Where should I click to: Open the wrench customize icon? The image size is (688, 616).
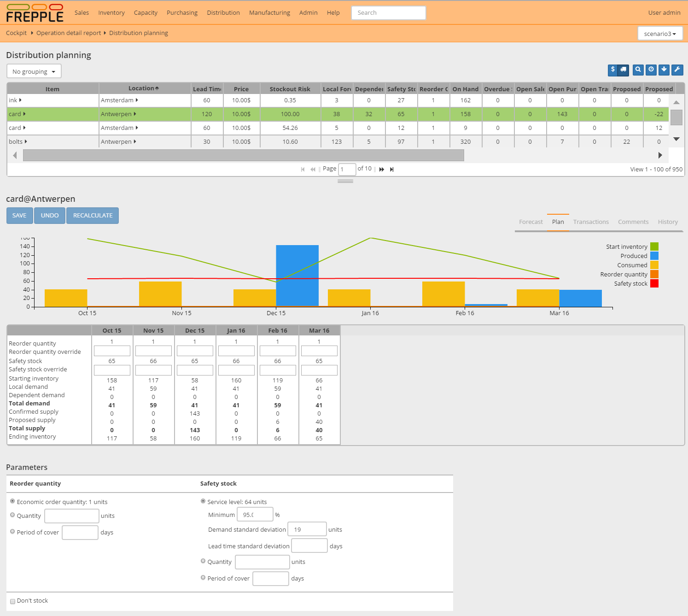click(x=677, y=70)
